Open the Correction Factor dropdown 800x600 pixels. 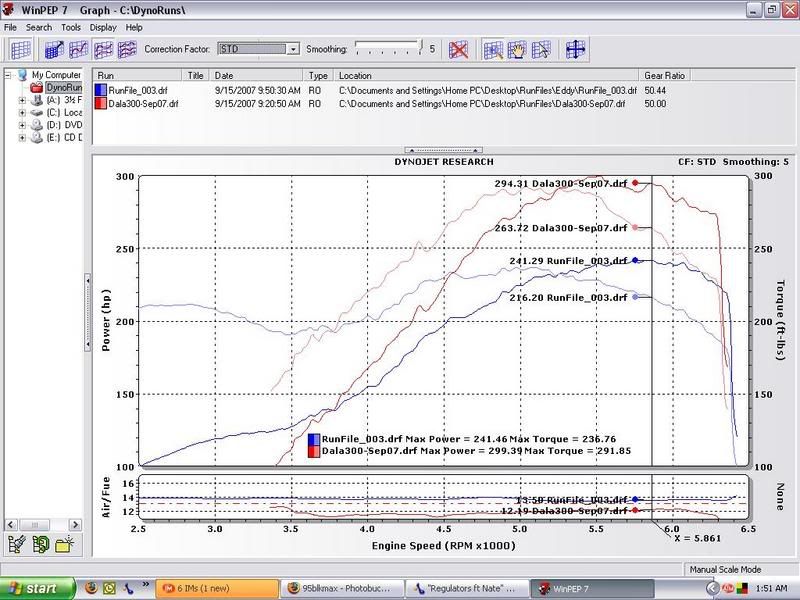point(293,48)
